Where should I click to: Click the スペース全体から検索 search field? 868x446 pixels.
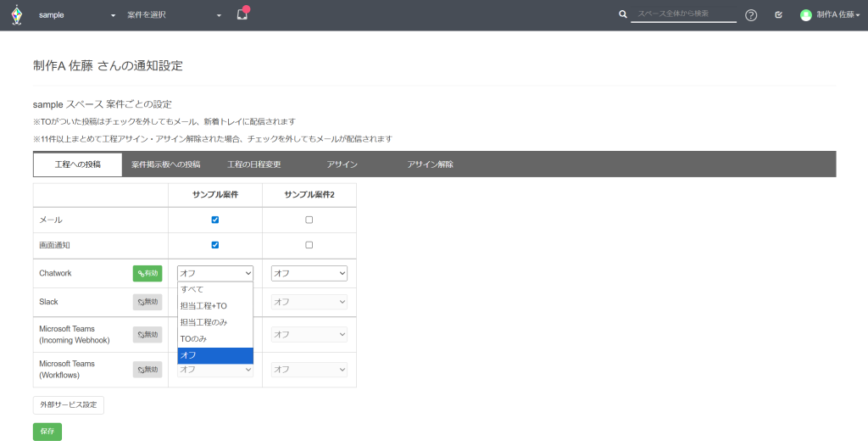click(x=683, y=14)
